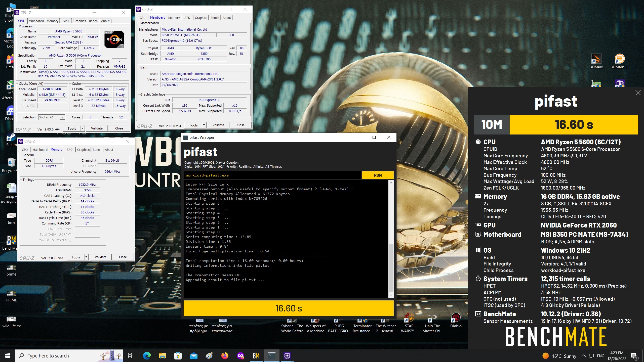Screen dimensions: 644x362
Task: Open the Mail app from the taskbar
Action: pos(194,356)
